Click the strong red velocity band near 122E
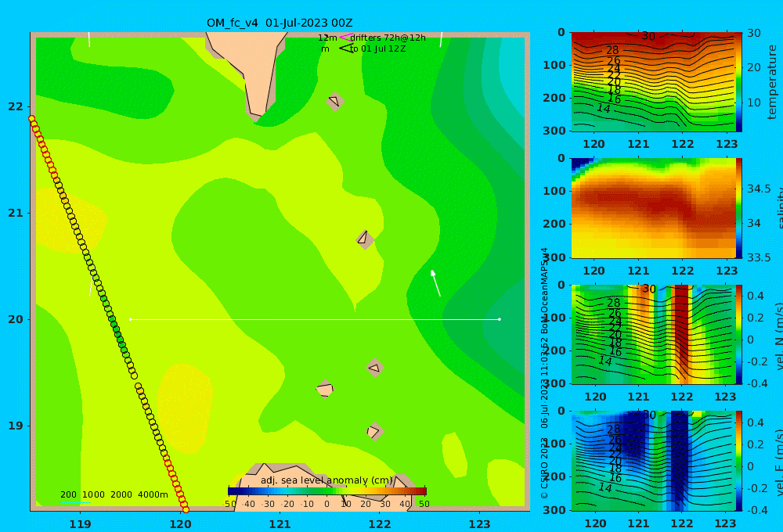Viewport: 783px width, 532px height. point(681,334)
